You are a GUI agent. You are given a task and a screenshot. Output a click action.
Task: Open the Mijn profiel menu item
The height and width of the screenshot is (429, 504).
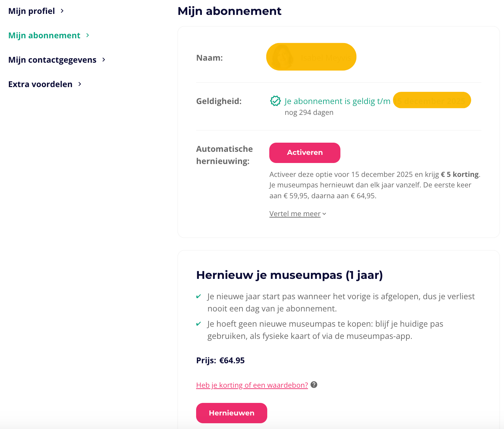pos(31,11)
